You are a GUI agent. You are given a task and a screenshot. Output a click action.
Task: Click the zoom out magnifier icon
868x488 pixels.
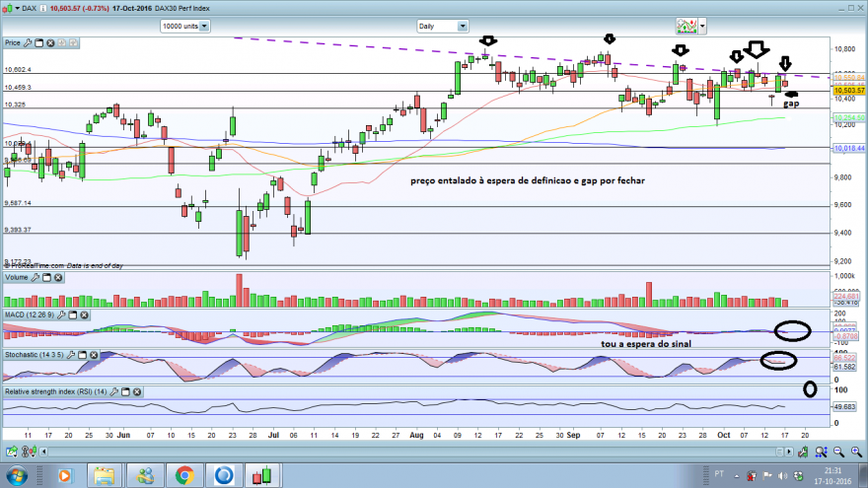point(838,453)
